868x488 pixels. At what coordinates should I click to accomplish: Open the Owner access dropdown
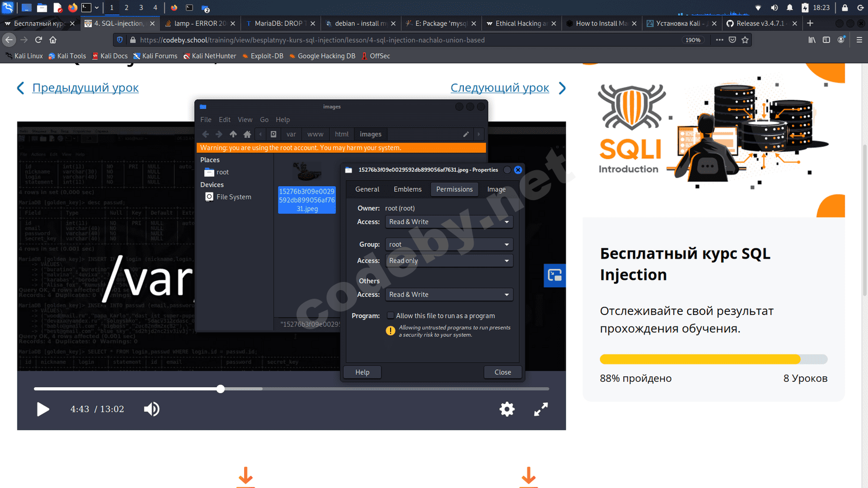[449, 222]
